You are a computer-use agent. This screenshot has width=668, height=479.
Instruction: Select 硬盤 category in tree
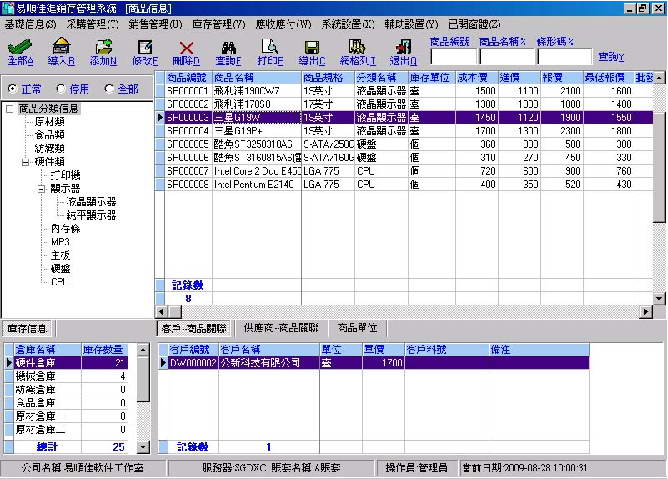pos(60,269)
